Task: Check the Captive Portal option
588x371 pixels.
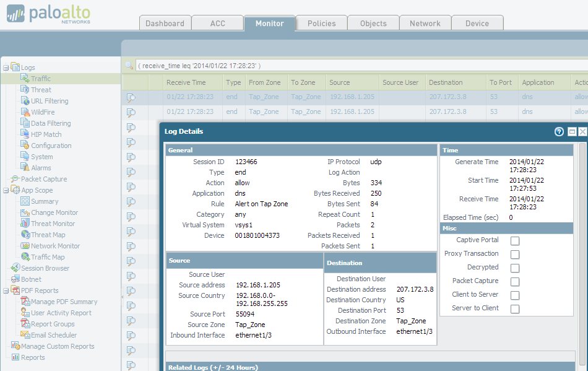Action: (514, 241)
